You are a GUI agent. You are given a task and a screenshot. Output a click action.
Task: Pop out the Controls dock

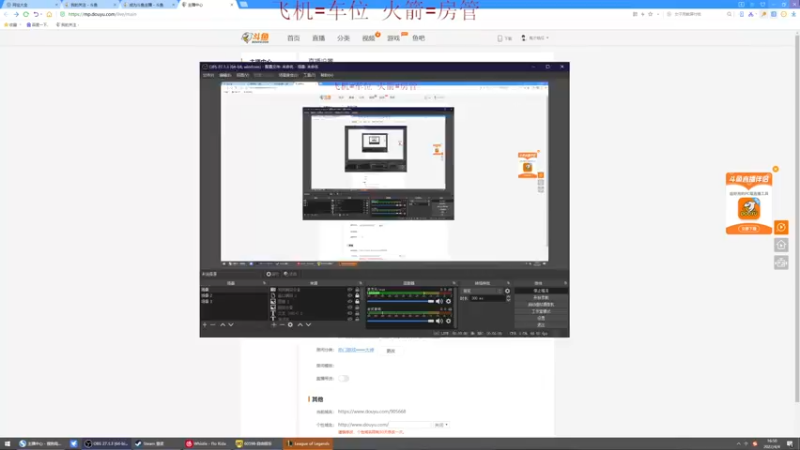[x=565, y=283]
